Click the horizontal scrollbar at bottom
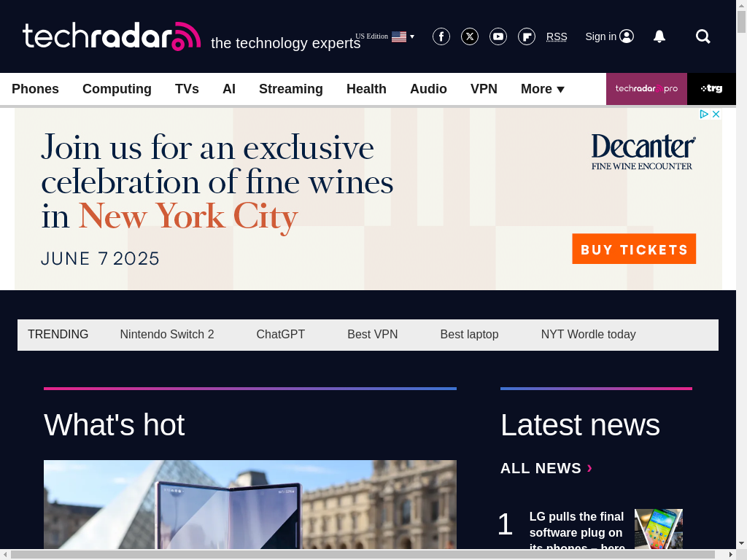 (362, 555)
